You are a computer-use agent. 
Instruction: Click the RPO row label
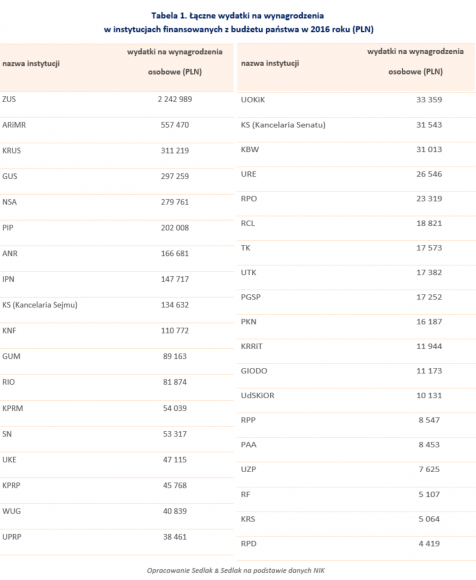(249, 199)
